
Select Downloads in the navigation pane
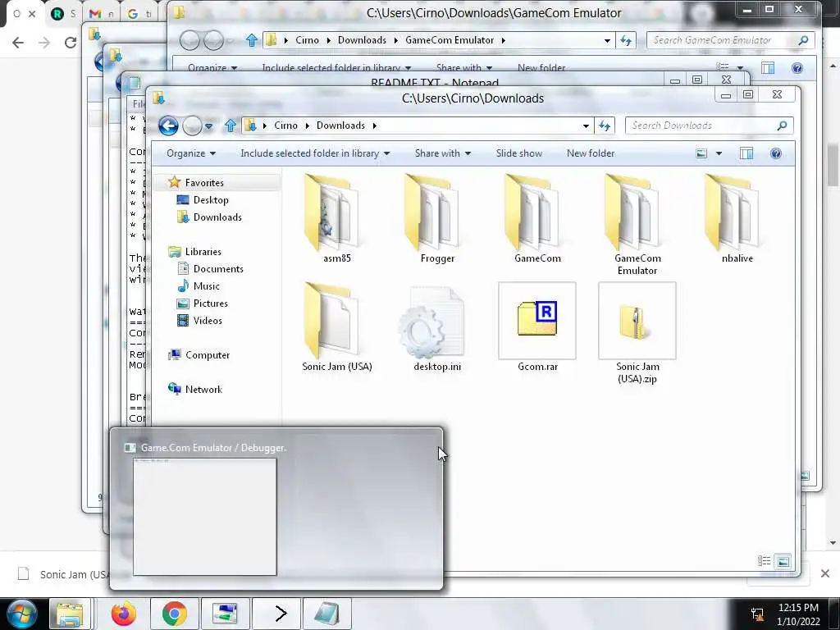click(x=217, y=217)
